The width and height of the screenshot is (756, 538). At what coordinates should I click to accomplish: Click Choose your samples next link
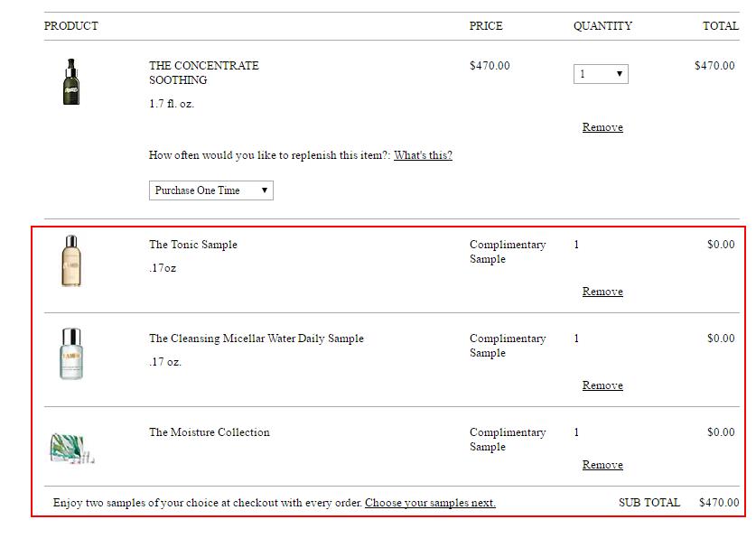click(430, 503)
